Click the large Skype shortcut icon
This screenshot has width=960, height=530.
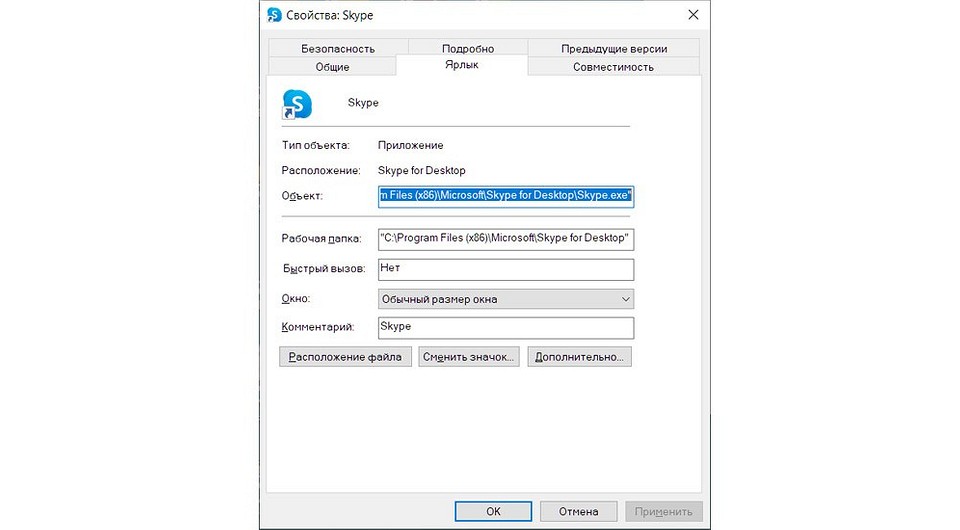(x=297, y=103)
